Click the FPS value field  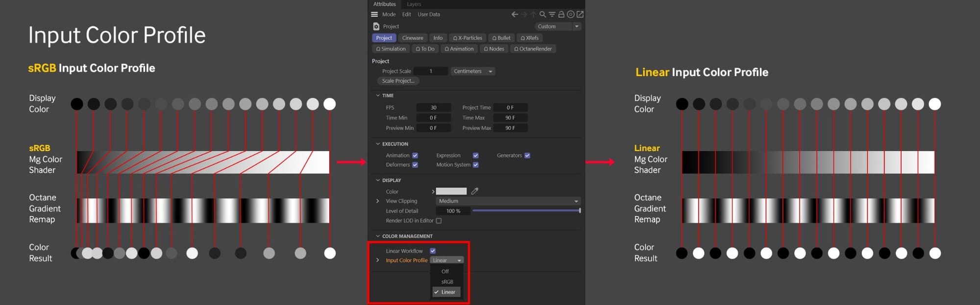point(433,107)
